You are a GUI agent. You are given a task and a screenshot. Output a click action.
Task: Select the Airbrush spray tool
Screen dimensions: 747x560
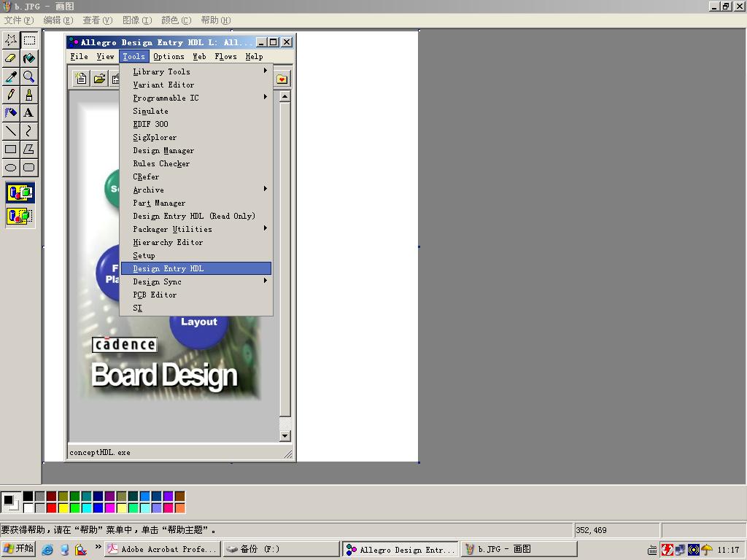click(11, 113)
